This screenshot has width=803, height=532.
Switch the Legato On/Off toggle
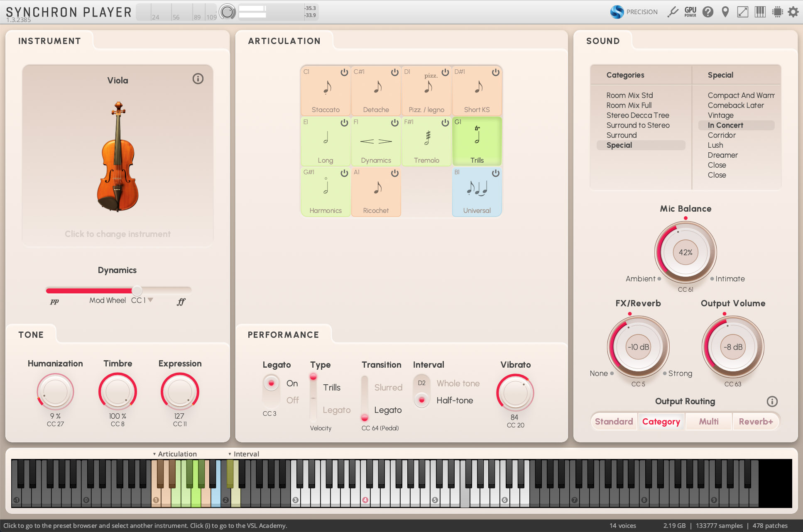coord(271,391)
